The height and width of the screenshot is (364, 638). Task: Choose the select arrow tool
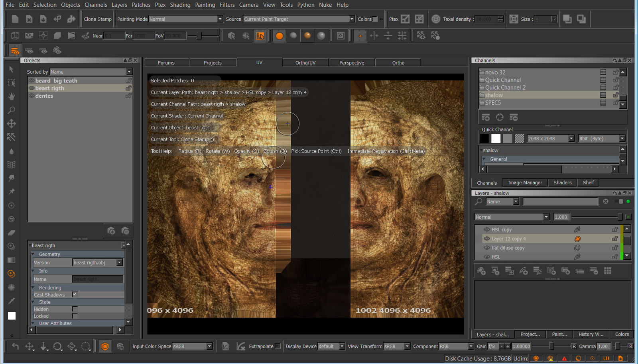(12, 69)
